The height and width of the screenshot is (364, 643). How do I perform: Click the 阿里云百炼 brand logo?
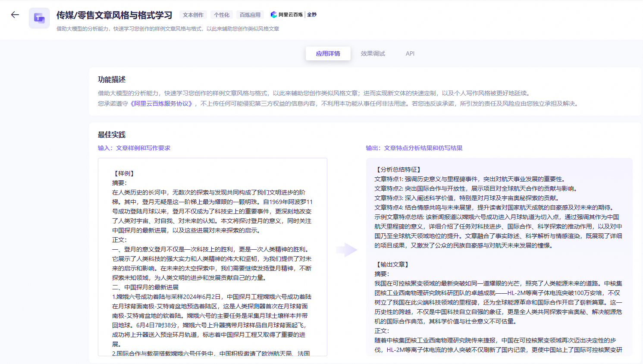click(287, 15)
